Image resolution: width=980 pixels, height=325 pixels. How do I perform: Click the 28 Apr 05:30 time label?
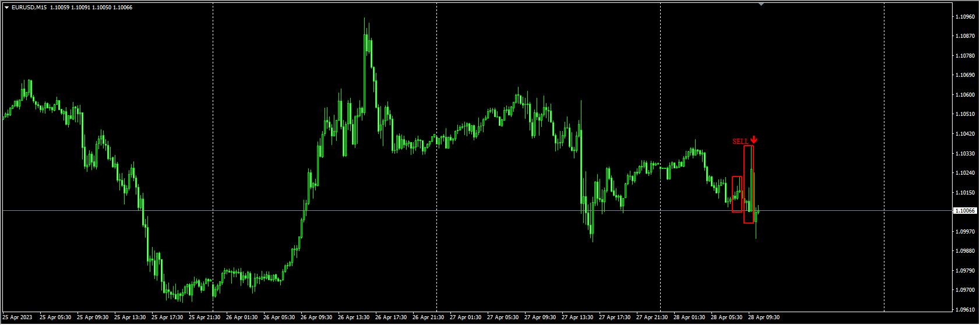pyautogui.click(x=727, y=317)
